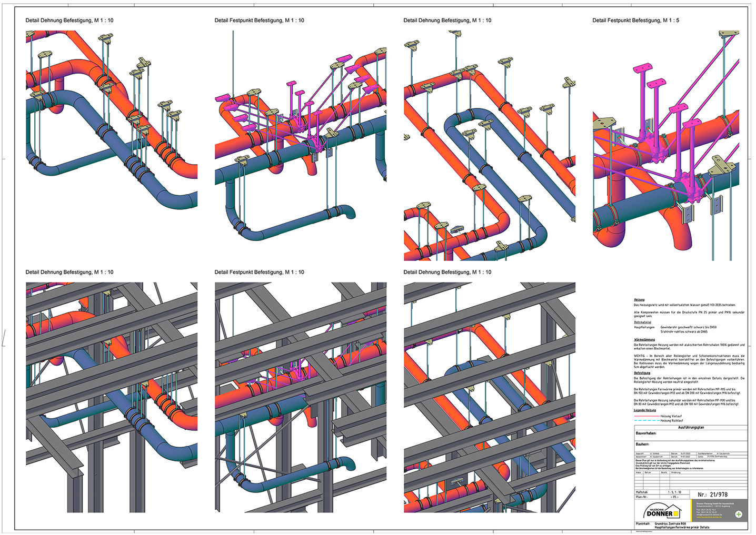Click the Plan-Nr. value 05 field
Screen dimensions: 756x535
pos(674,497)
